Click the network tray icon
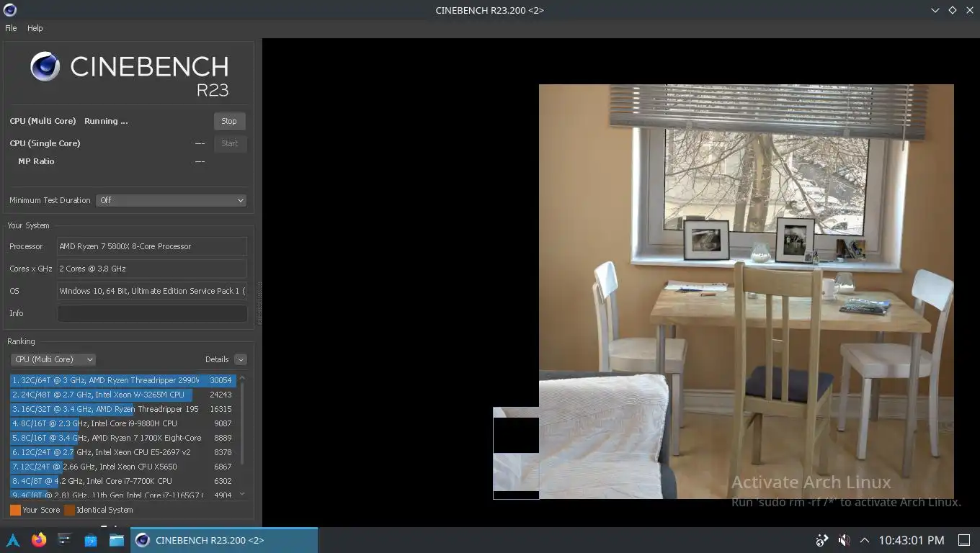This screenshot has height=553, width=980. click(822, 540)
